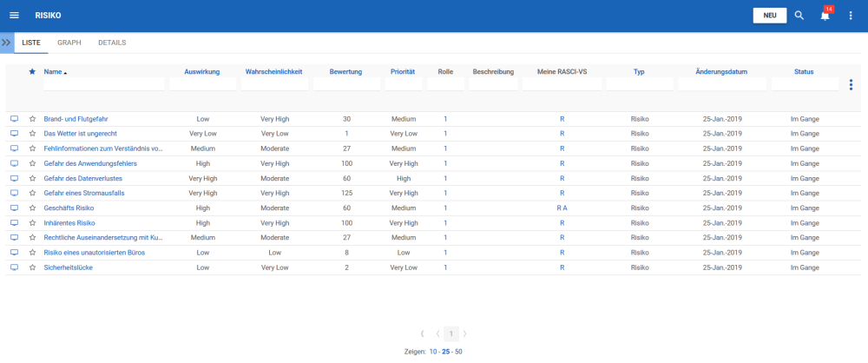Open notifications bell with 14 badge

[x=825, y=15]
